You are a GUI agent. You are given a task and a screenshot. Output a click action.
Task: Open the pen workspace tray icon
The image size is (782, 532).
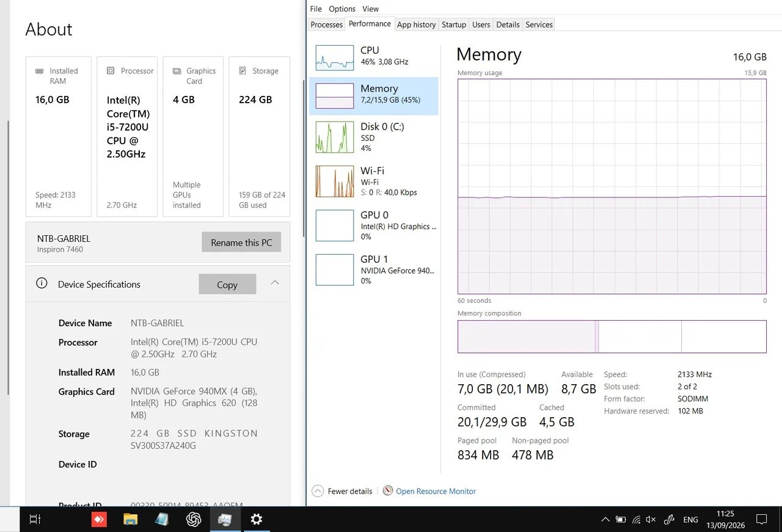pos(669,520)
